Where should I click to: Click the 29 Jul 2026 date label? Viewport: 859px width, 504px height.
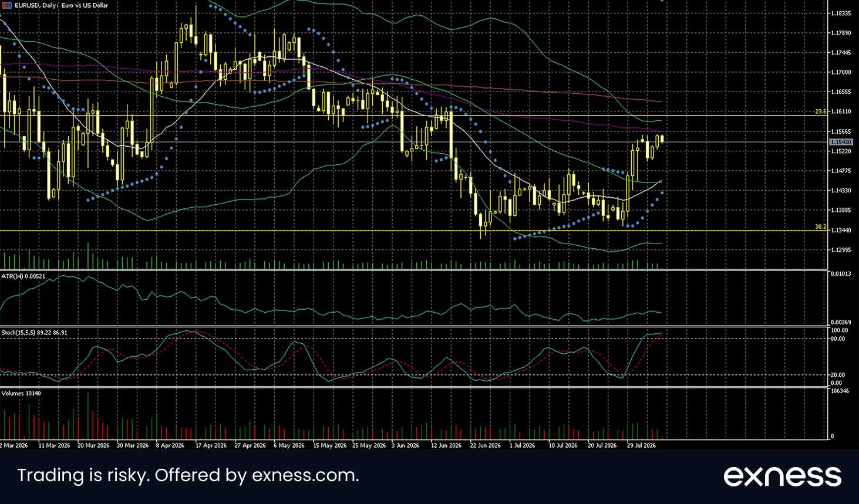click(642, 445)
